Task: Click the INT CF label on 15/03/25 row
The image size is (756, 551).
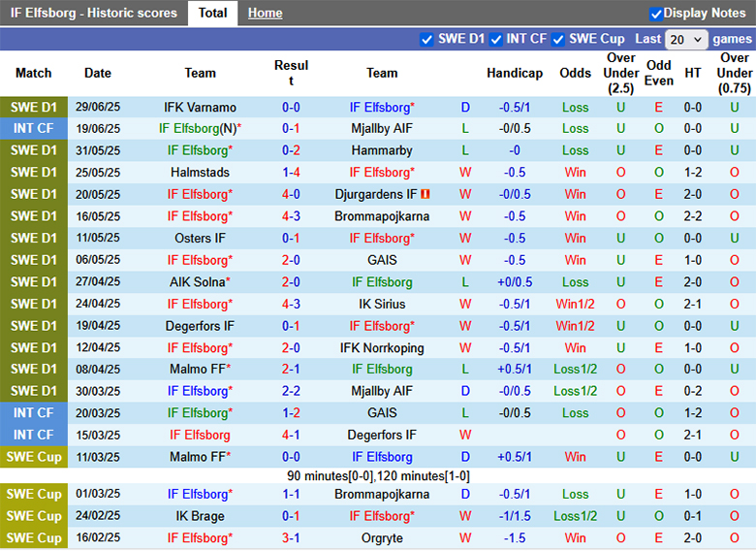Action: click(x=34, y=435)
